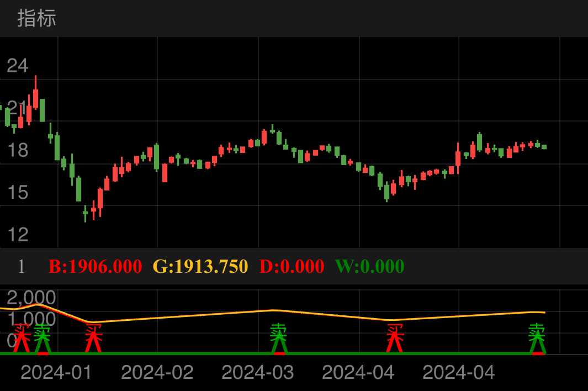Click the earliest red 买 buy signal marker
The image size is (588, 391).
tap(21, 338)
